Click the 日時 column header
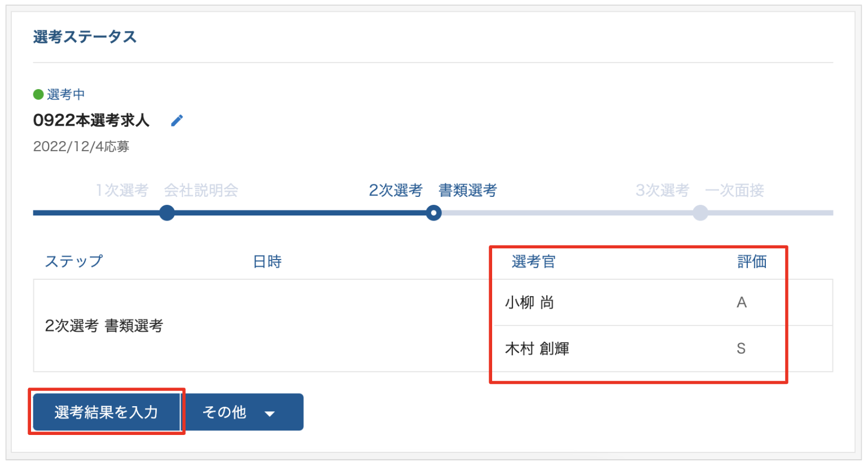868x466 pixels. click(x=267, y=261)
